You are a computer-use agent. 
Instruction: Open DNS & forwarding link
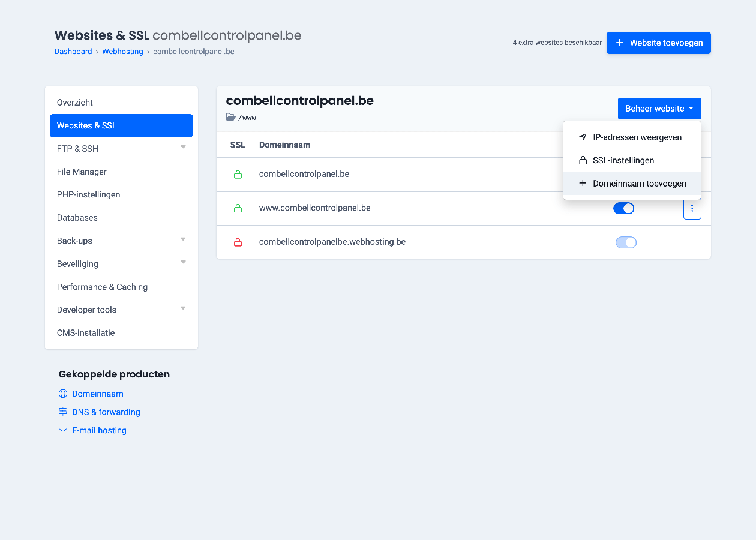click(106, 412)
